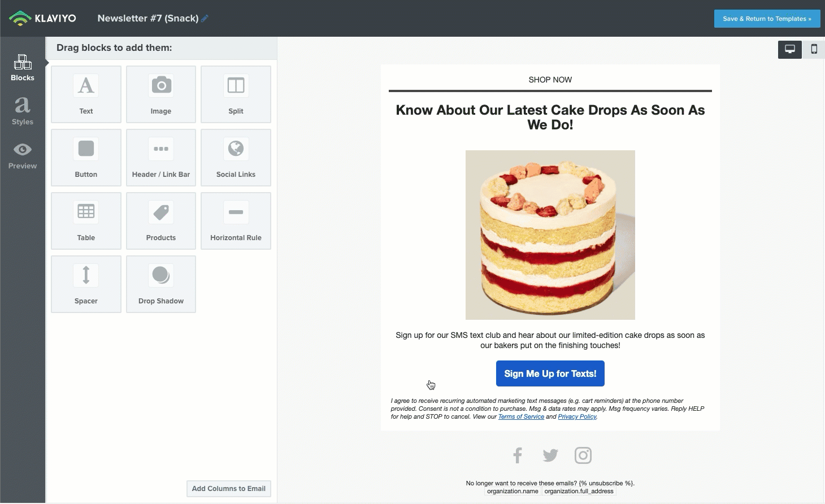Select the Spacer block
Screen dimensions: 825x504
point(86,284)
